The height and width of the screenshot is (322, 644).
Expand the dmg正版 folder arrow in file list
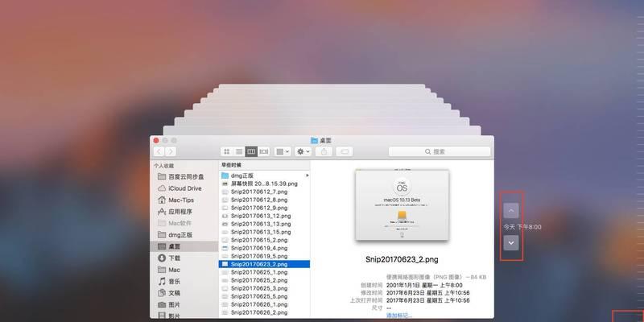pyautogui.click(x=308, y=175)
